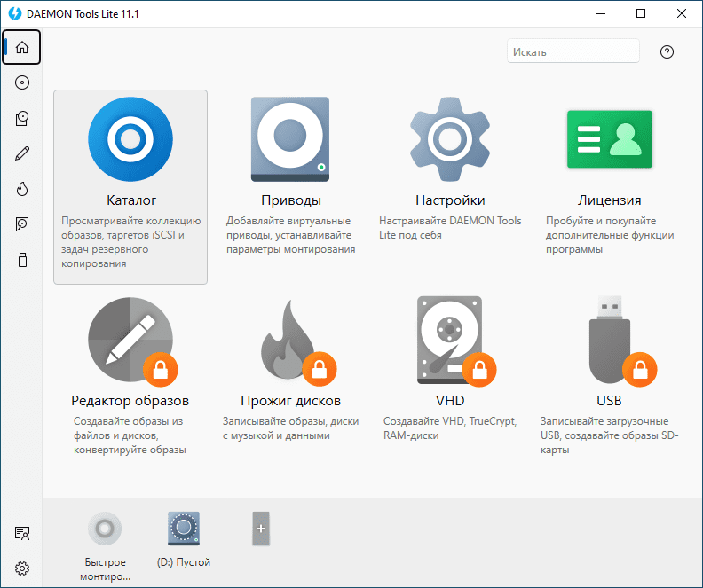Click the Быстрое монтирование quick mount disc

click(x=105, y=529)
